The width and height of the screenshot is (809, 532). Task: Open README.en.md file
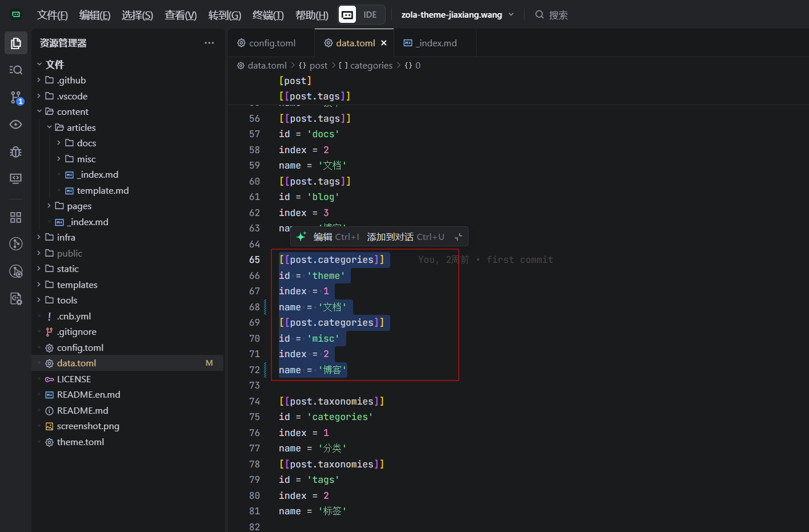pos(127,394)
